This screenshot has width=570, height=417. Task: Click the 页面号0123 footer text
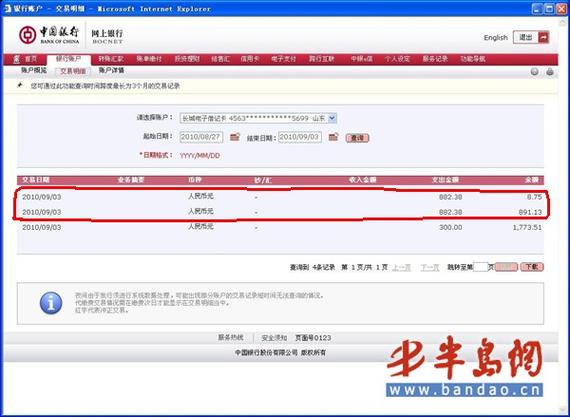[x=313, y=338]
